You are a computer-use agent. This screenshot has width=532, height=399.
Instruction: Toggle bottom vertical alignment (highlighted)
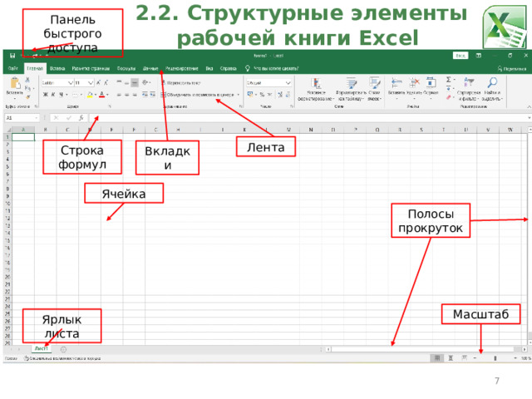click(x=135, y=82)
